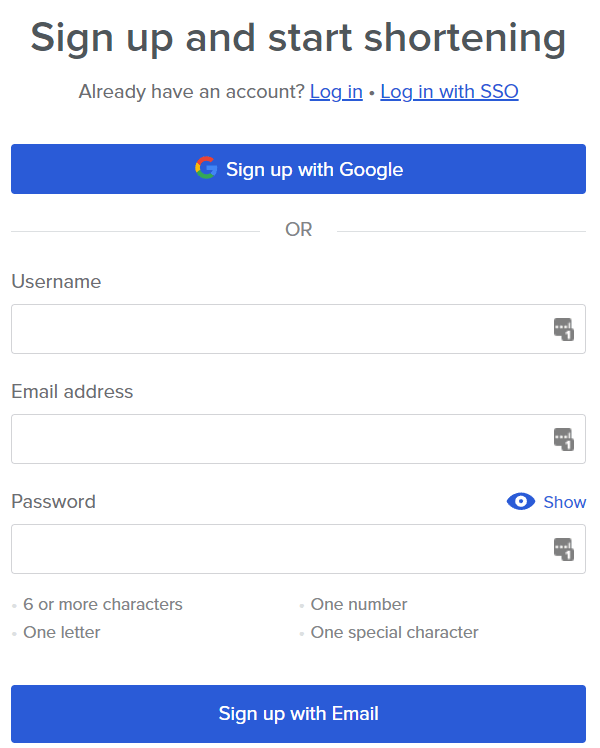Focus the Password input field
Screen dimensions: 600x748
299,549
